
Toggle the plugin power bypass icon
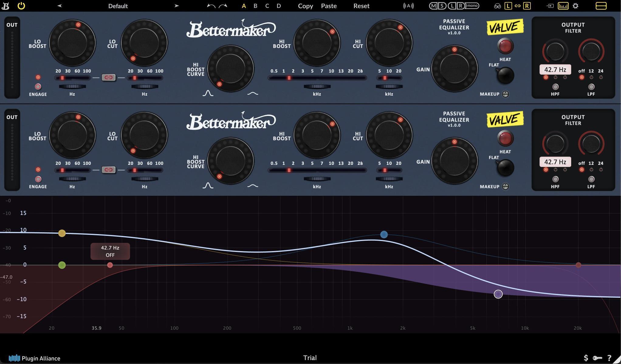[x=21, y=6]
